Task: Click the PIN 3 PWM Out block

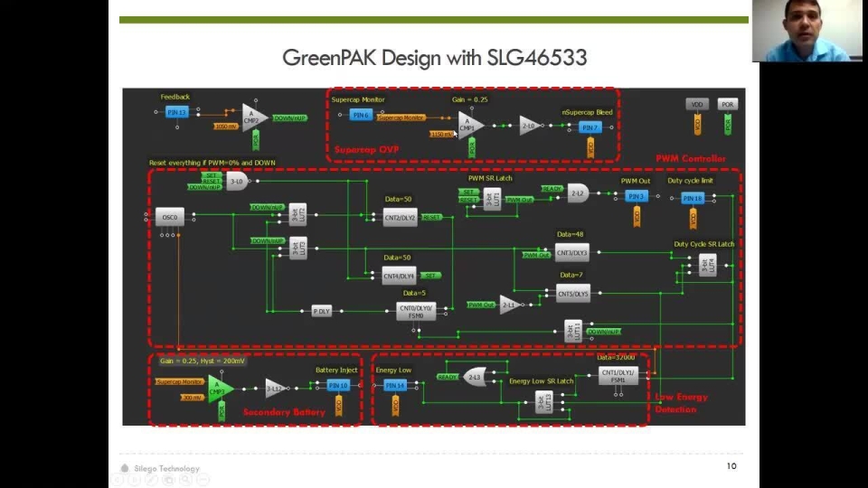Action: tap(636, 196)
